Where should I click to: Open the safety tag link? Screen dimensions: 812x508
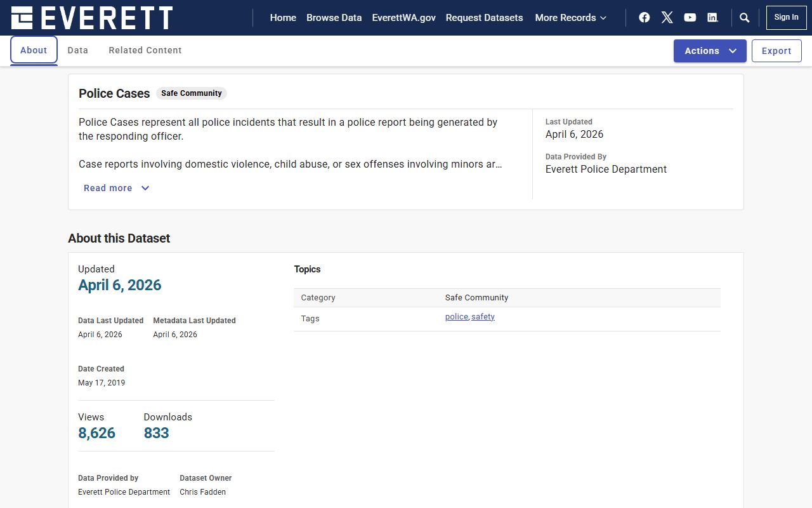483,317
